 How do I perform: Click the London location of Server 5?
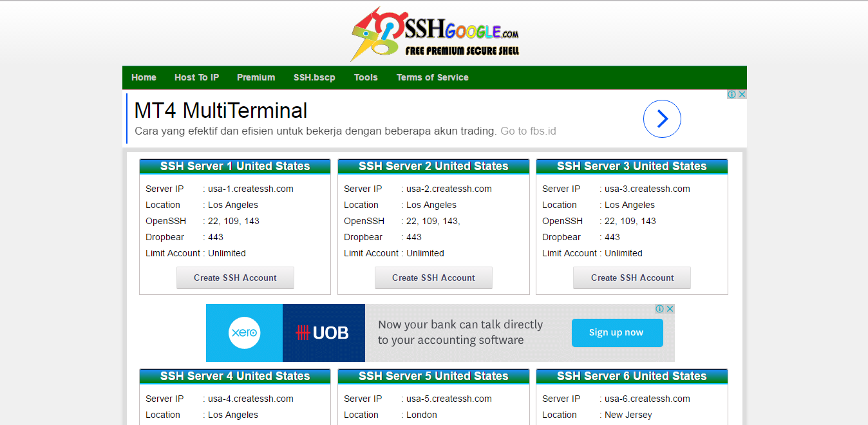[x=422, y=415]
